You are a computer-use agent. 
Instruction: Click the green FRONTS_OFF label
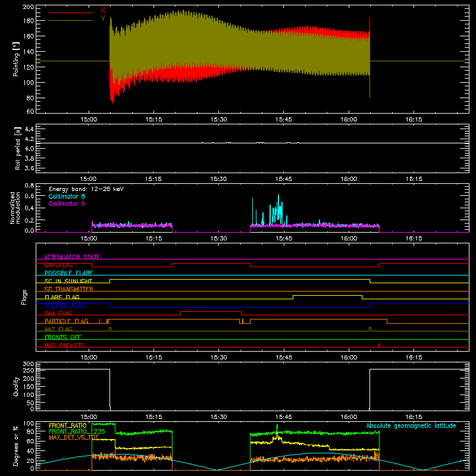pyautogui.click(x=63, y=337)
